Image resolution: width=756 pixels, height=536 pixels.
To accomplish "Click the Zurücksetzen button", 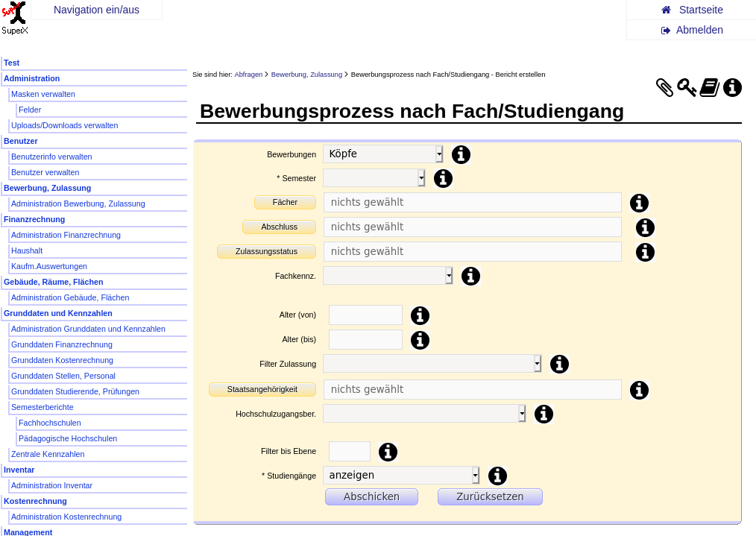I will click(490, 496).
